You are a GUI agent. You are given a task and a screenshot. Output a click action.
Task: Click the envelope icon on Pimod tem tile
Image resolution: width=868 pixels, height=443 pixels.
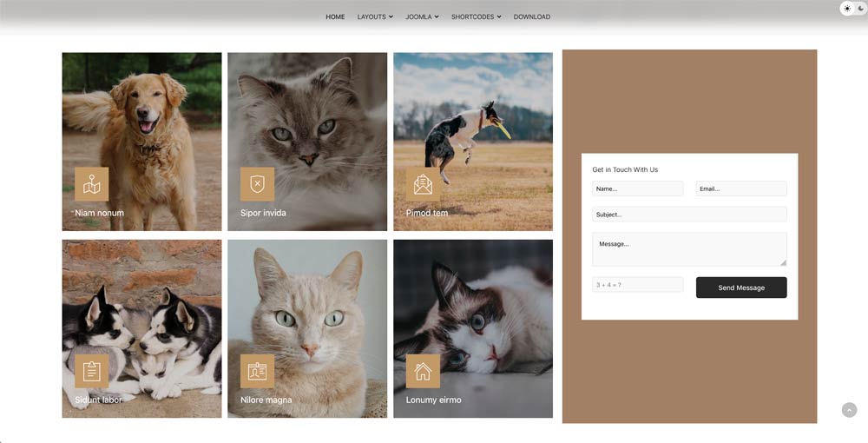pos(423,184)
